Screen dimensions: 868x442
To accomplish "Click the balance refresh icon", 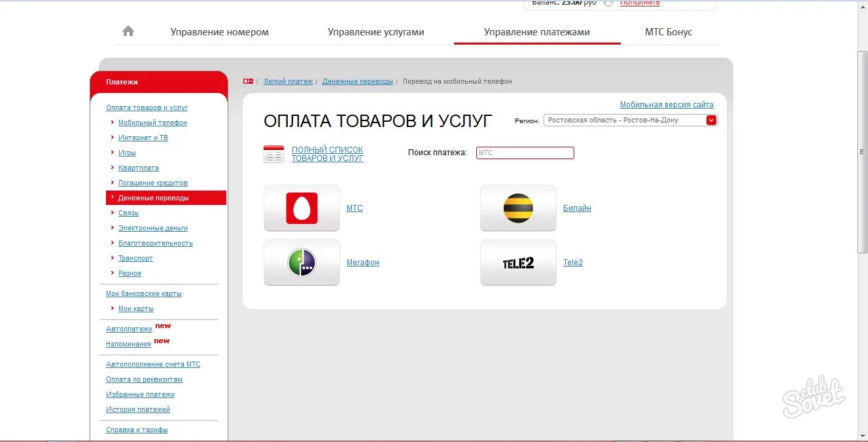I will click(x=608, y=3).
